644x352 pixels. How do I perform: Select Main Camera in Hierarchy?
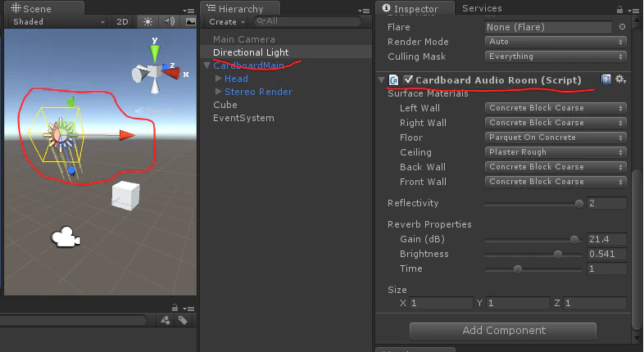coord(244,39)
